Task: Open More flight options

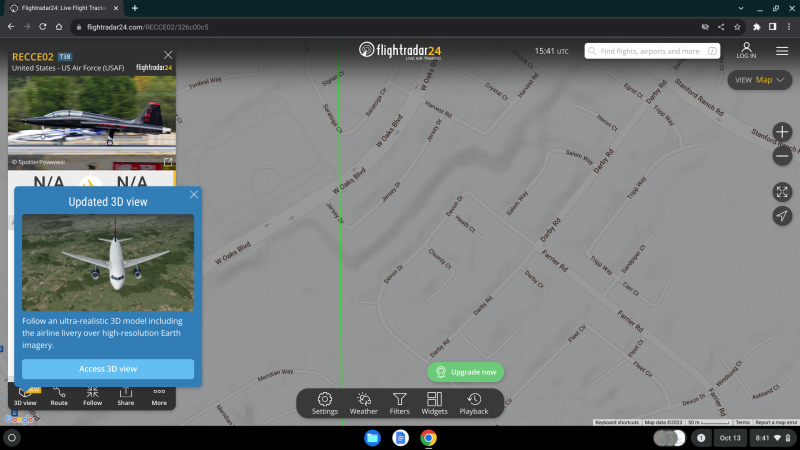Action: point(159,396)
